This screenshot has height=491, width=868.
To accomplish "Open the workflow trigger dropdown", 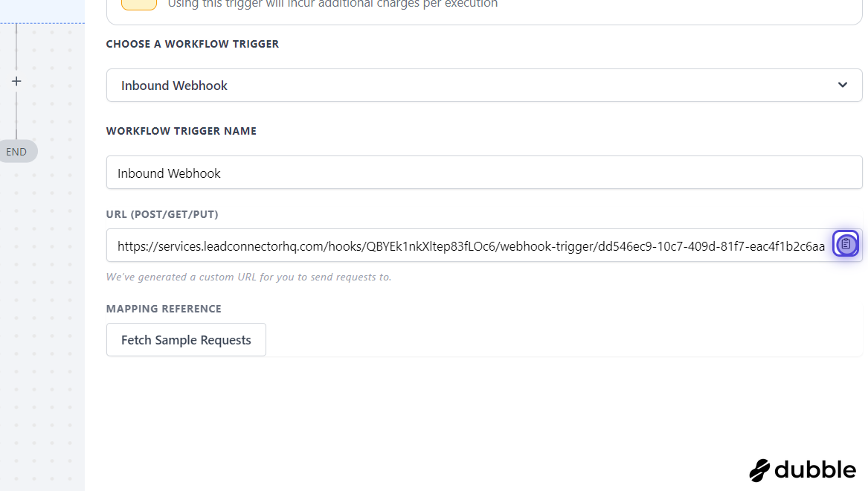I will 483,86.
